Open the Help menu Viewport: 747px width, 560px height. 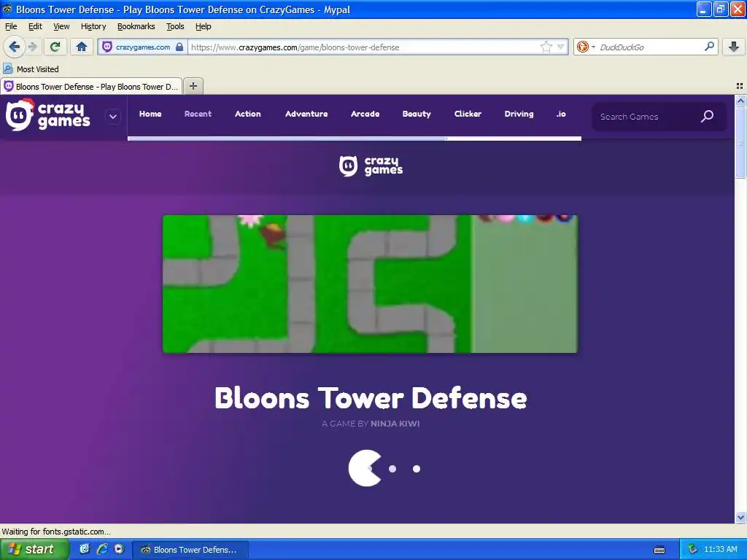[203, 26]
